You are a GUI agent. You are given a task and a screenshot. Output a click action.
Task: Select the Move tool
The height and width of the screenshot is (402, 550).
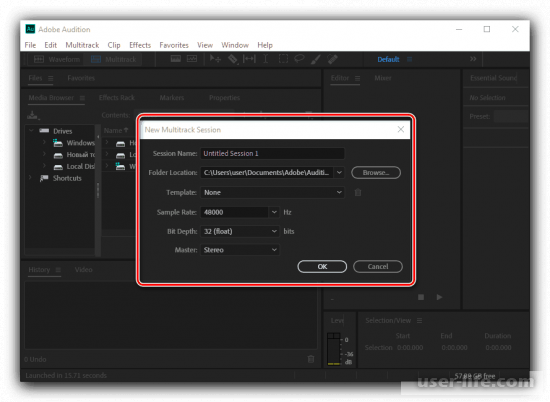click(215, 59)
